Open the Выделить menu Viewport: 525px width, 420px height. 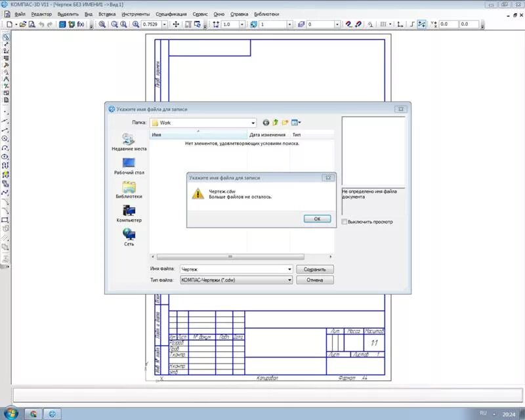click(x=68, y=14)
